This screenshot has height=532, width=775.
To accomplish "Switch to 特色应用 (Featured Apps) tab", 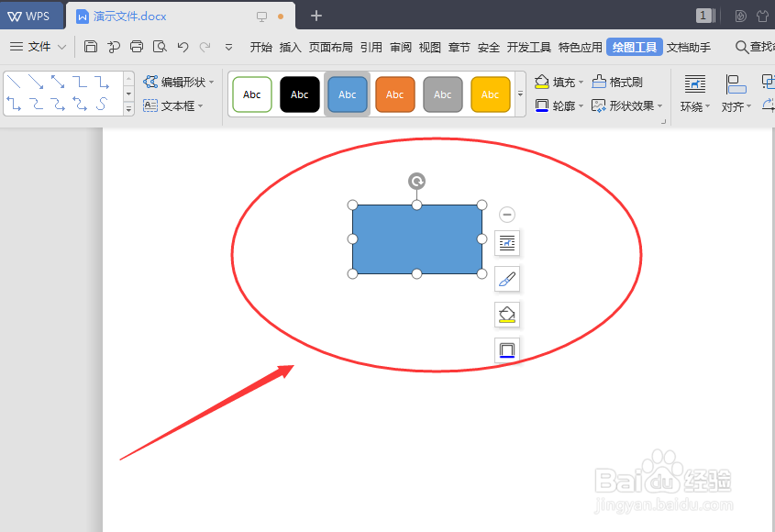I will (x=581, y=47).
